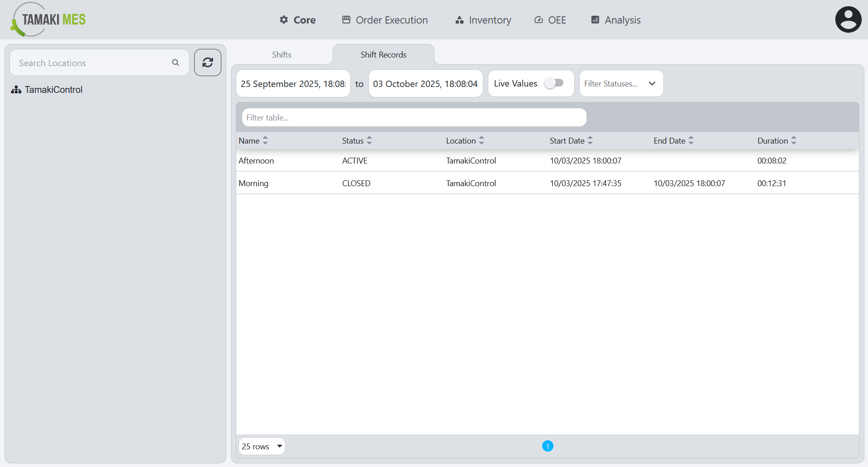Open the Filter Statuses dropdown
Image resolution: width=868 pixels, height=467 pixels.
(x=621, y=83)
